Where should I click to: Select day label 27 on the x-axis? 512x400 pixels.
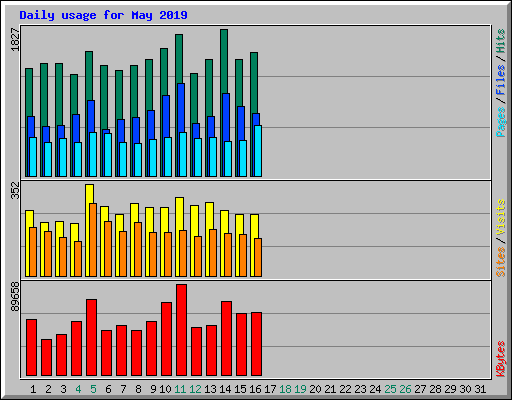tap(420, 389)
